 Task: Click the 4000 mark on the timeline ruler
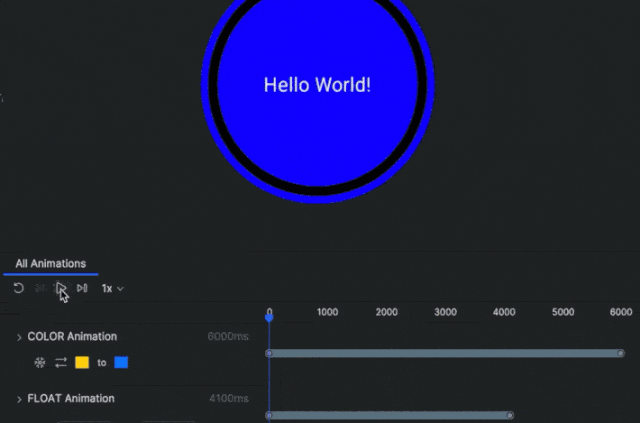(x=504, y=312)
